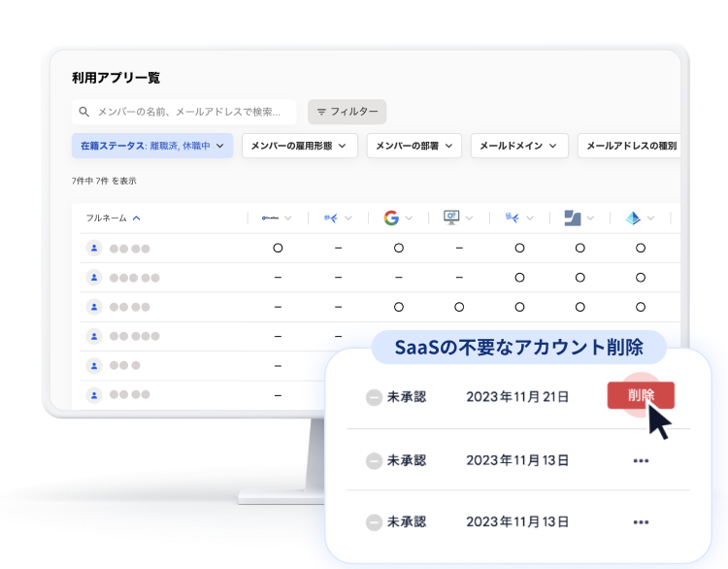Screen dimensions: 728x569
Task: Open the メールアドレスの種別 filter
Action: [629, 146]
